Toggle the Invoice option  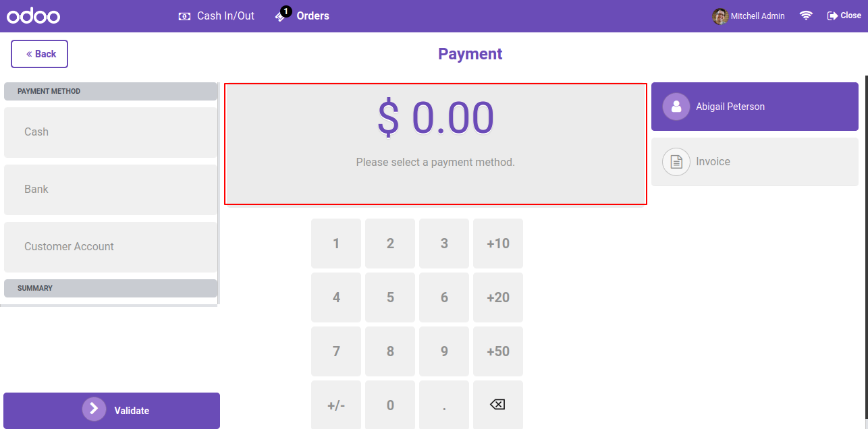(x=755, y=162)
